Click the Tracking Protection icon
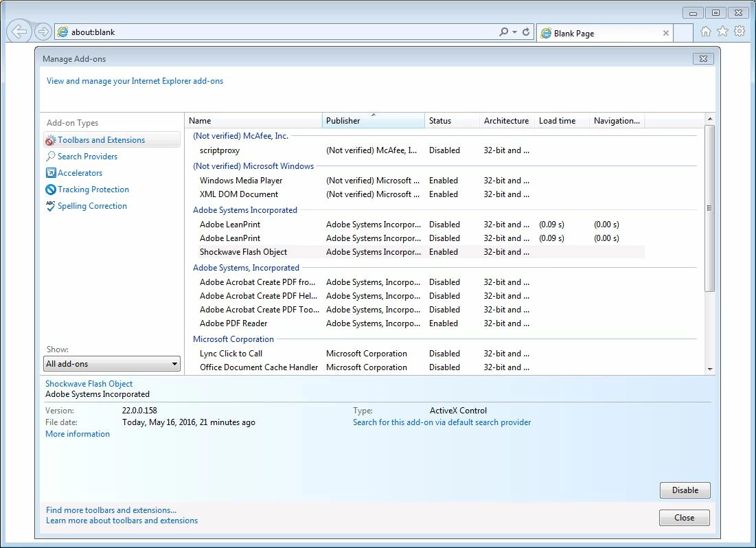 pyautogui.click(x=51, y=190)
